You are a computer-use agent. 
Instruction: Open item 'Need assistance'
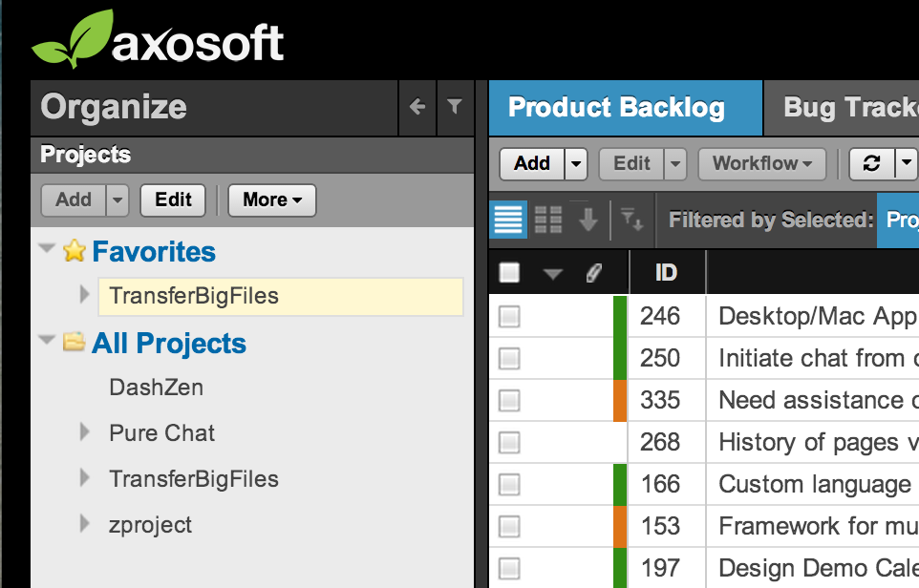[x=818, y=401]
